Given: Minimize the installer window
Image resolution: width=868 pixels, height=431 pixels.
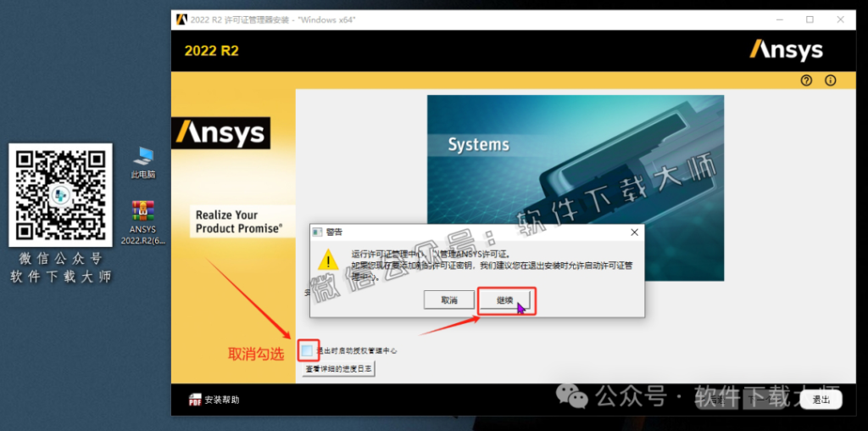Looking at the screenshot, I should [x=780, y=20].
